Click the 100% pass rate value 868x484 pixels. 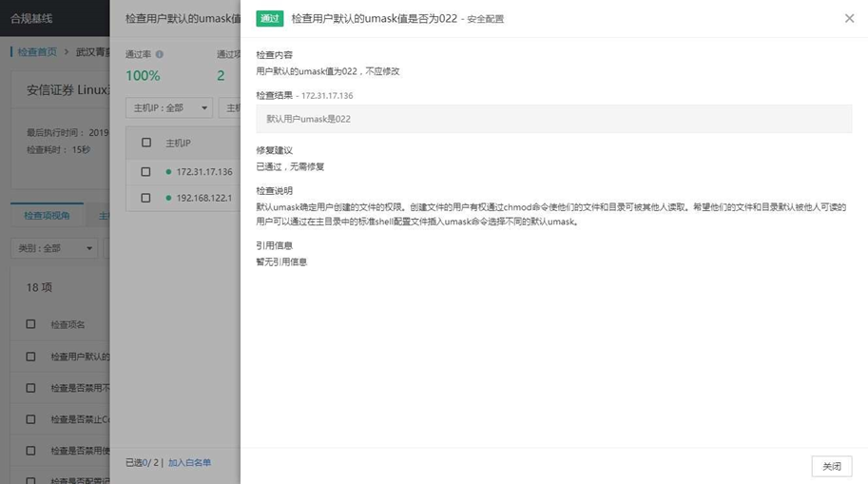(x=143, y=76)
